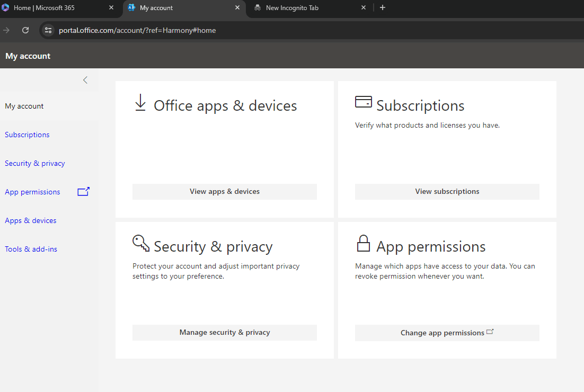584x392 pixels.
Task: Click incognito favicon on third tab
Action: click(x=258, y=7)
